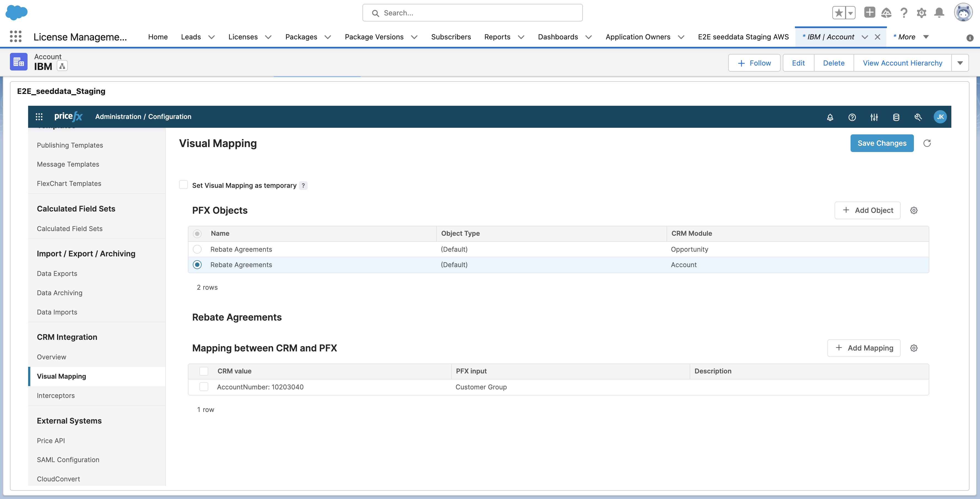Open the PFX Objects gear settings
This screenshot has height=499, width=980.
[x=914, y=210]
